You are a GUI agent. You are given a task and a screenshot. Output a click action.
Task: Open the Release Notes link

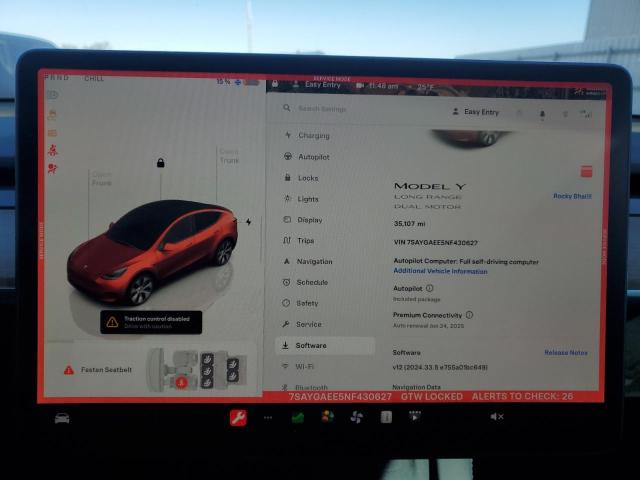click(566, 353)
